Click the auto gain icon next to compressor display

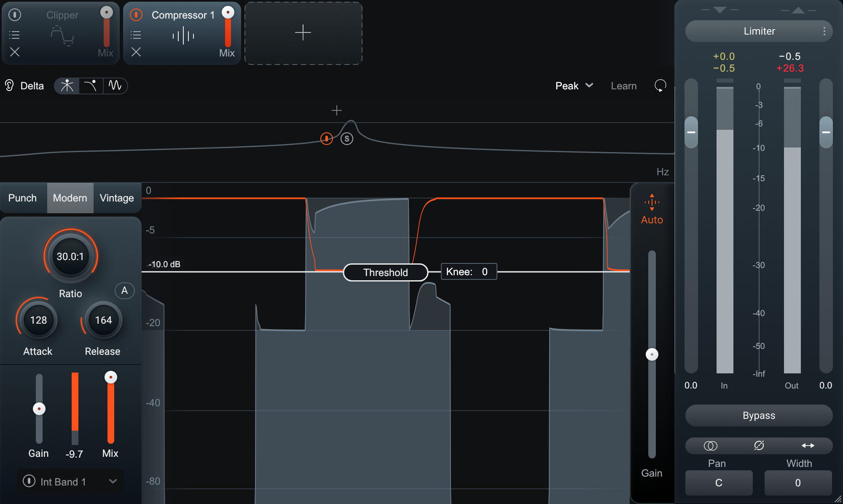coord(651,209)
